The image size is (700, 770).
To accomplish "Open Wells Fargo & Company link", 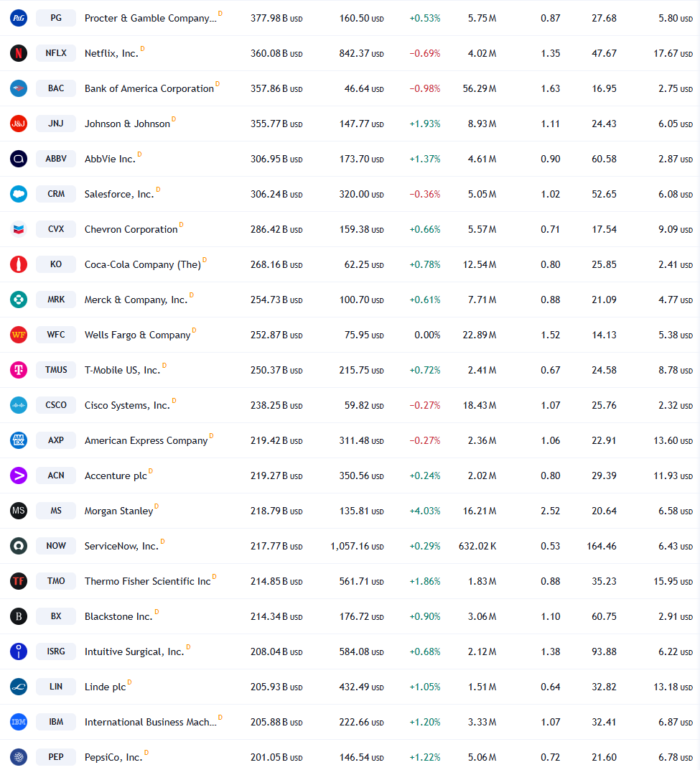I will [137, 335].
